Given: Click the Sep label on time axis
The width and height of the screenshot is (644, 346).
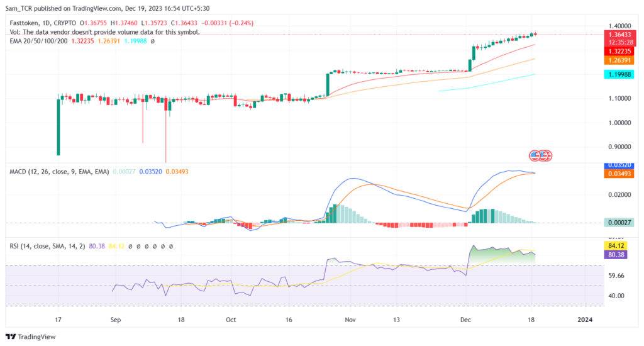Looking at the screenshot, I should (116, 320).
